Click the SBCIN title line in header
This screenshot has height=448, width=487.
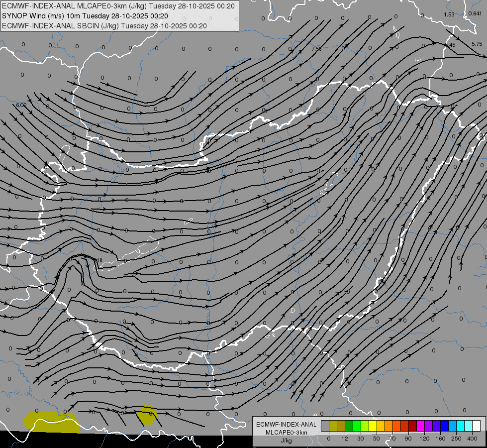(104, 26)
